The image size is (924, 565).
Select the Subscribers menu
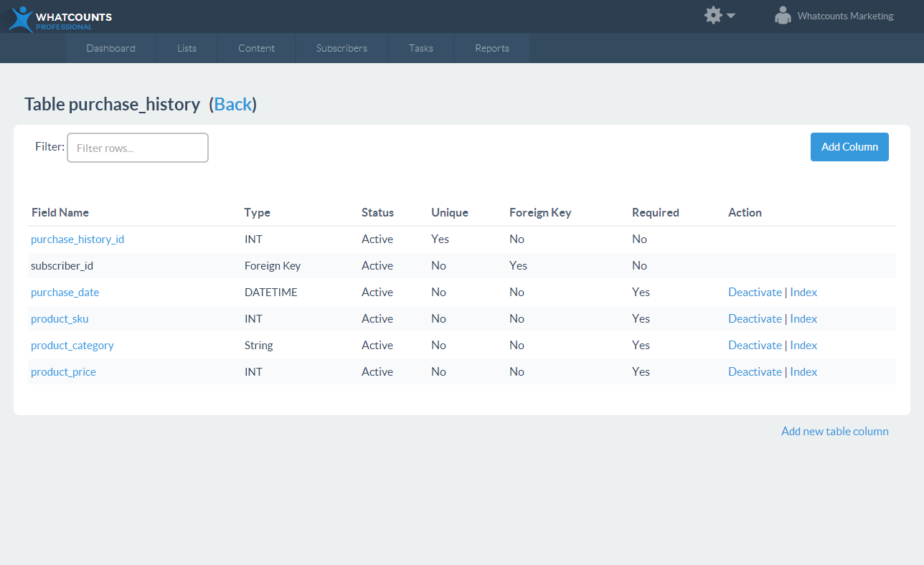[341, 48]
